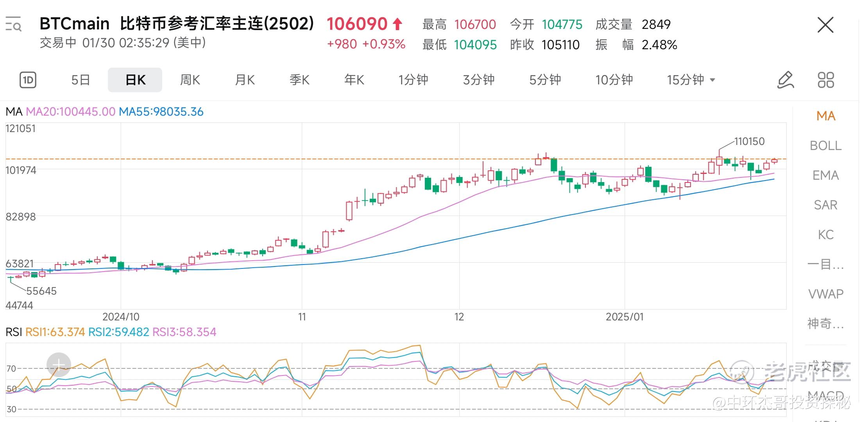868x422 pixels.
Task: Click the MA20 legend value
Action: (x=71, y=112)
